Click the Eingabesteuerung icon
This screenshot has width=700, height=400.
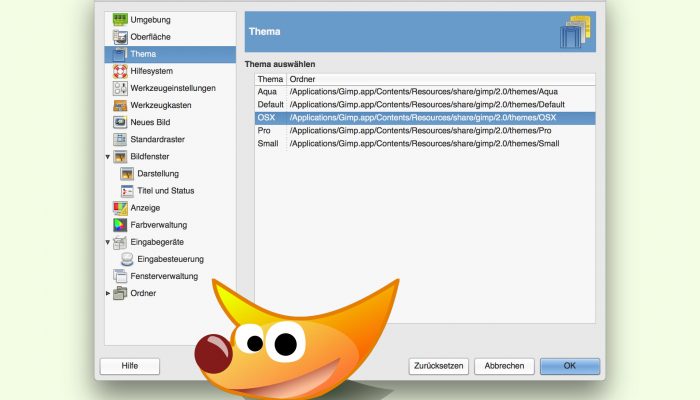point(127,259)
